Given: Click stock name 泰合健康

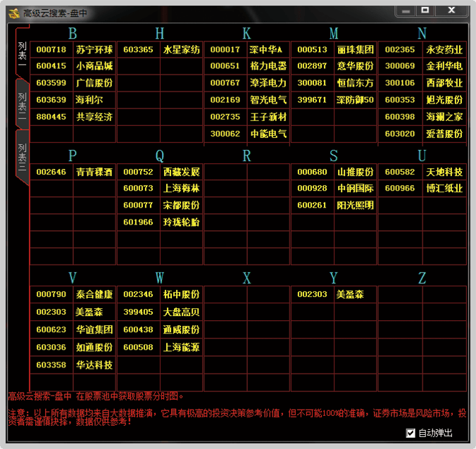Looking at the screenshot, I should click(94, 294).
